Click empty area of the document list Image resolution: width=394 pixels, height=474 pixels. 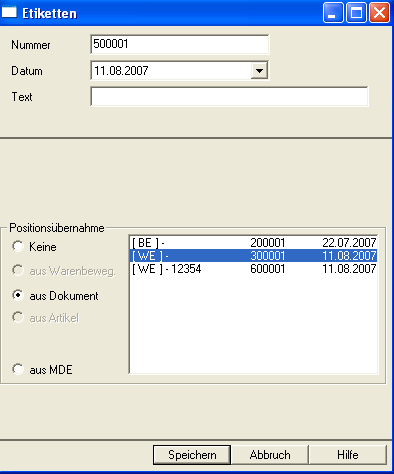pos(254,323)
